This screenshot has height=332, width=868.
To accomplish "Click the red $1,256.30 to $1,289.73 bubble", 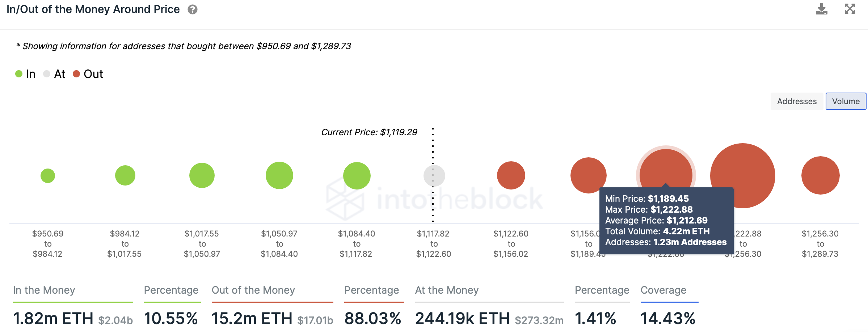I will pyautogui.click(x=820, y=175).
